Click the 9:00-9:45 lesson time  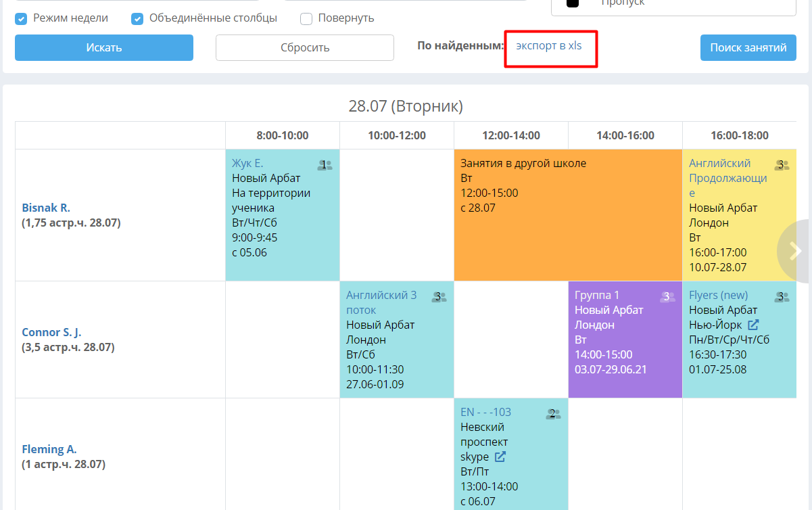pyautogui.click(x=255, y=237)
